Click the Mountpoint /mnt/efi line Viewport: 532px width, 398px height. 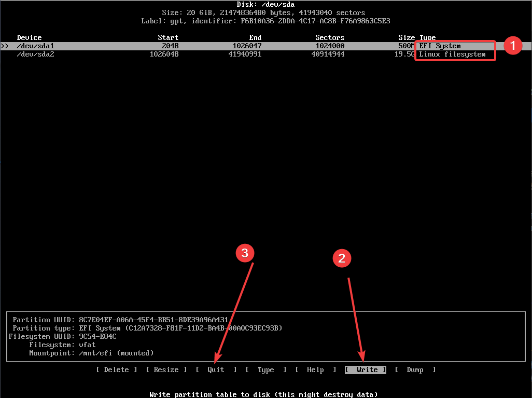116,353
